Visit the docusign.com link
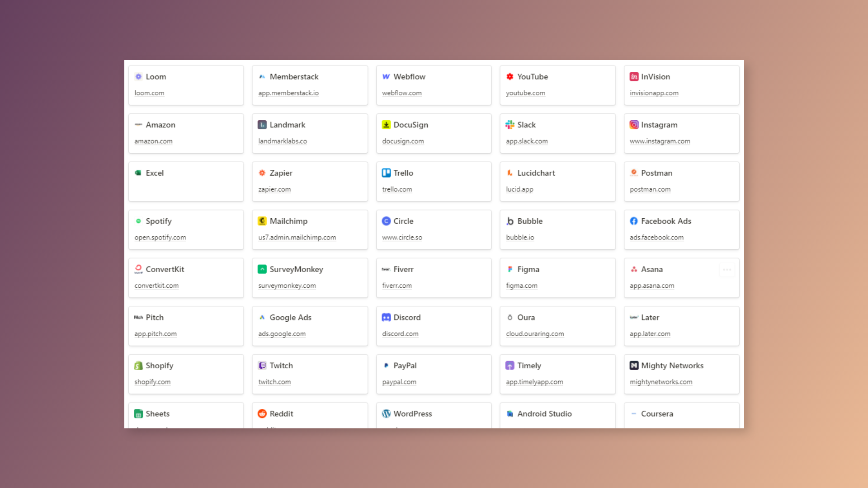This screenshot has height=488, width=868. (x=403, y=141)
